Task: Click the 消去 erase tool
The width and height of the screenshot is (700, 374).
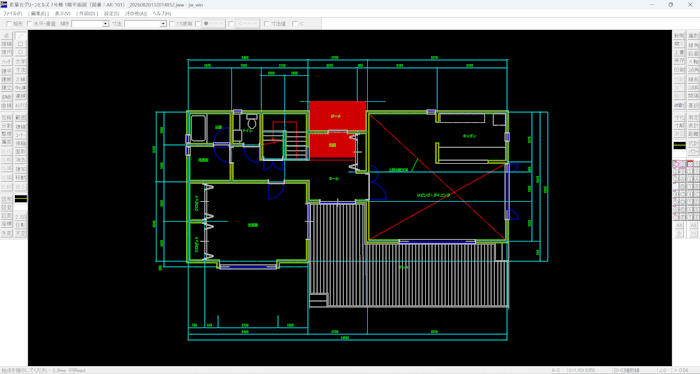Action: point(21,160)
